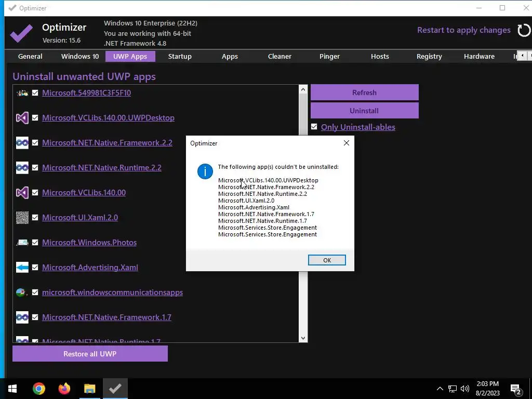Select the UWP Apps tab

tap(130, 56)
